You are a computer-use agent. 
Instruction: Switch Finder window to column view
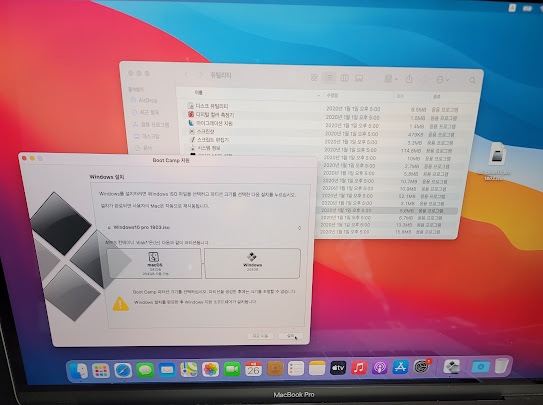(x=344, y=78)
